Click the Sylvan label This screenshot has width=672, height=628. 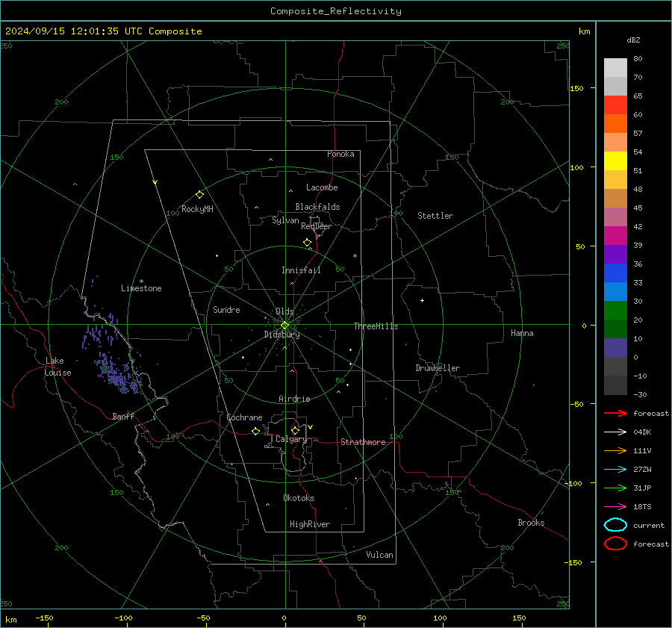[x=285, y=220]
